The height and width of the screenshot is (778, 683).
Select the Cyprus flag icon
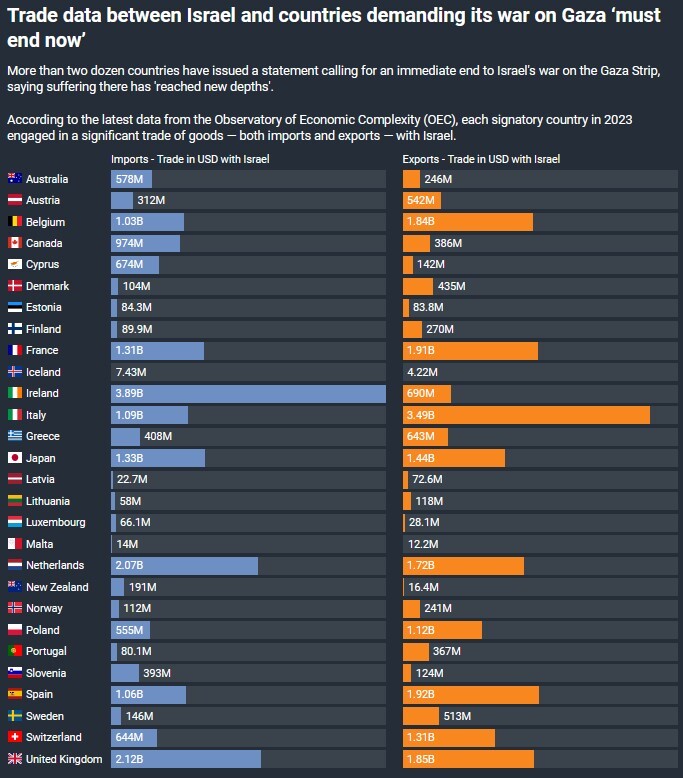tap(14, 265)
